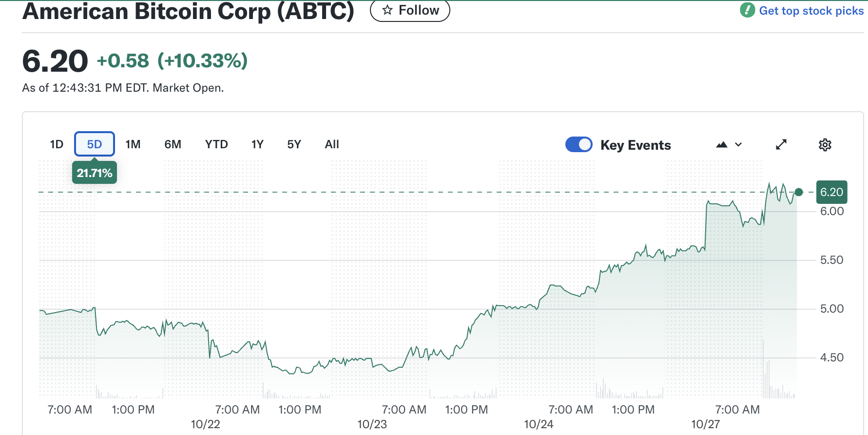This screenshot has width=868, height=435.
Task: Click the mountain chart type icon
Action: (722, 145)
